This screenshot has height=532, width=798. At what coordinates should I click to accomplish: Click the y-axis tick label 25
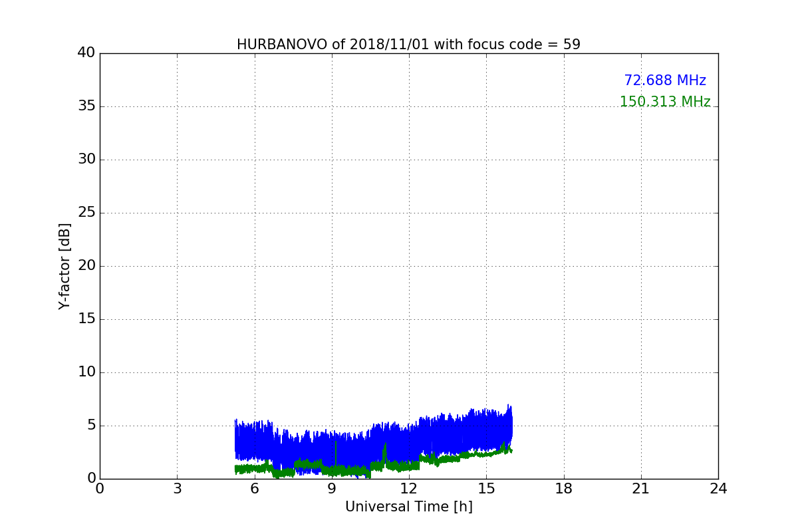pos(86,213)
